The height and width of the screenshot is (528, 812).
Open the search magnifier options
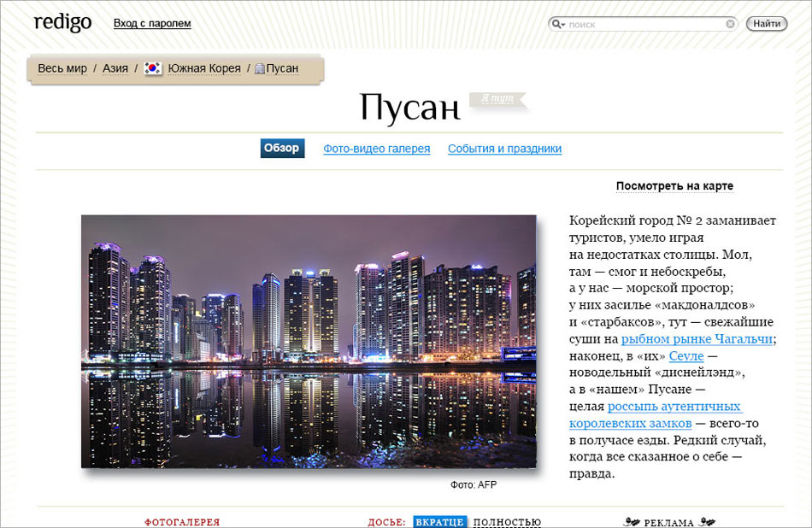point(557,24)
